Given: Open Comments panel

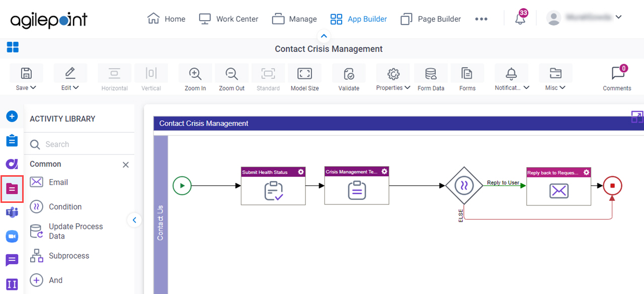Looking at the screenshot, I should [x=617, y=79].
